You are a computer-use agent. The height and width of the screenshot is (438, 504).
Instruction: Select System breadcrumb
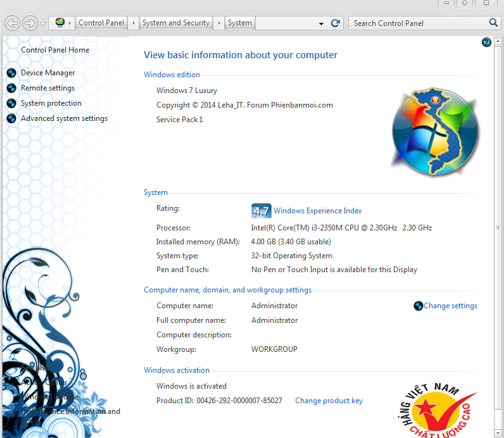coord(239,23)
